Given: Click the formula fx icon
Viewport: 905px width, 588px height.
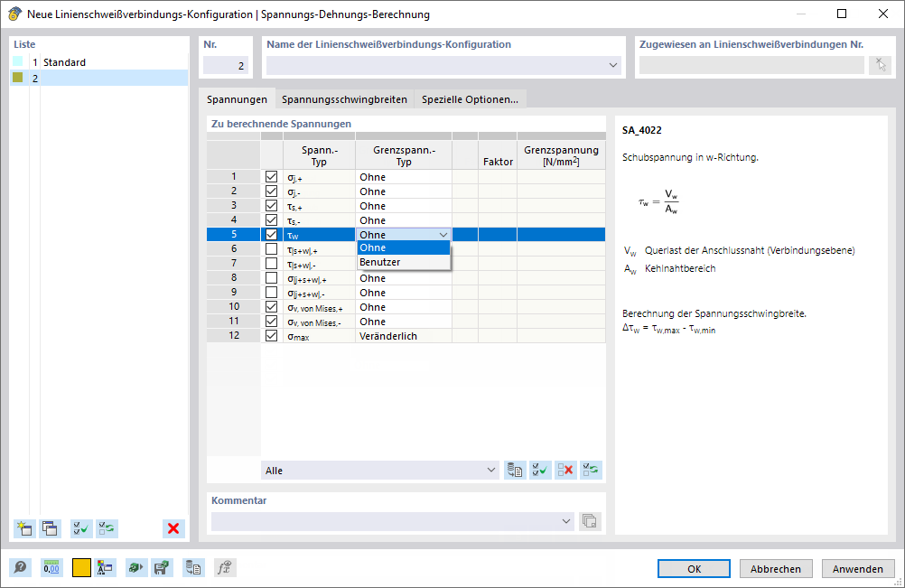Looking at the screenshot, I should tap(225, 568).
